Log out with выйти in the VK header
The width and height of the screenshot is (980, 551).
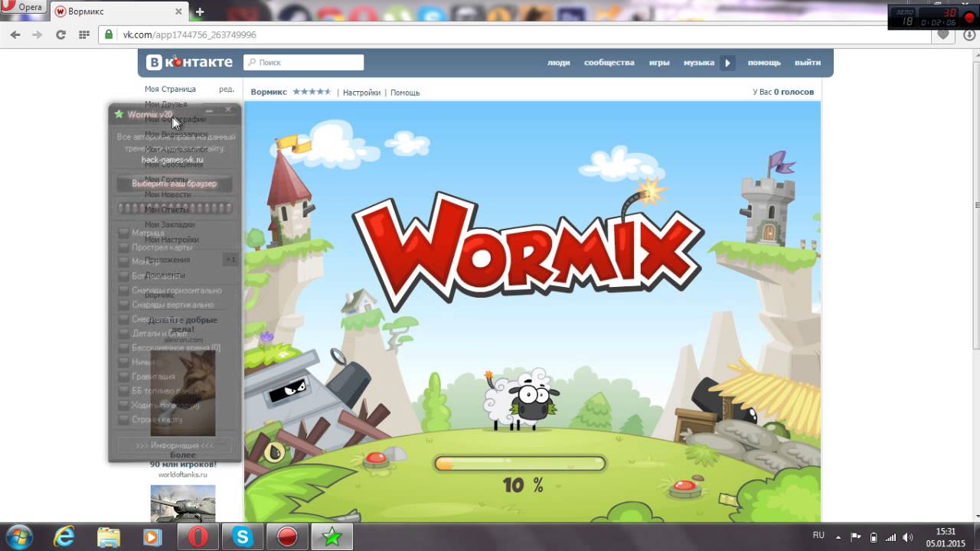(x=808, y=63)
